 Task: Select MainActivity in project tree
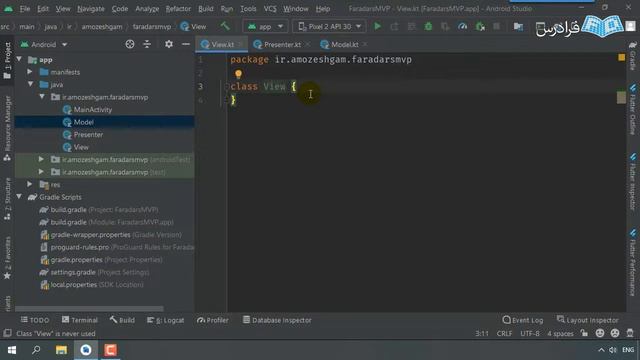pos(93,109)
